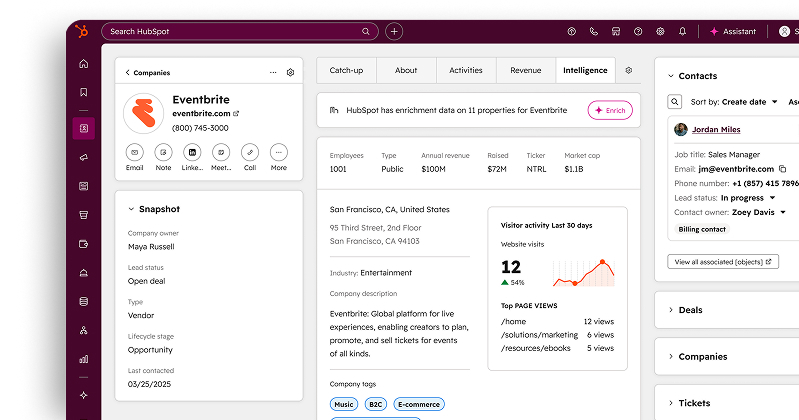Open the Content sidebar icon
Screen dimensions: 799x420
tap(84, 186)
